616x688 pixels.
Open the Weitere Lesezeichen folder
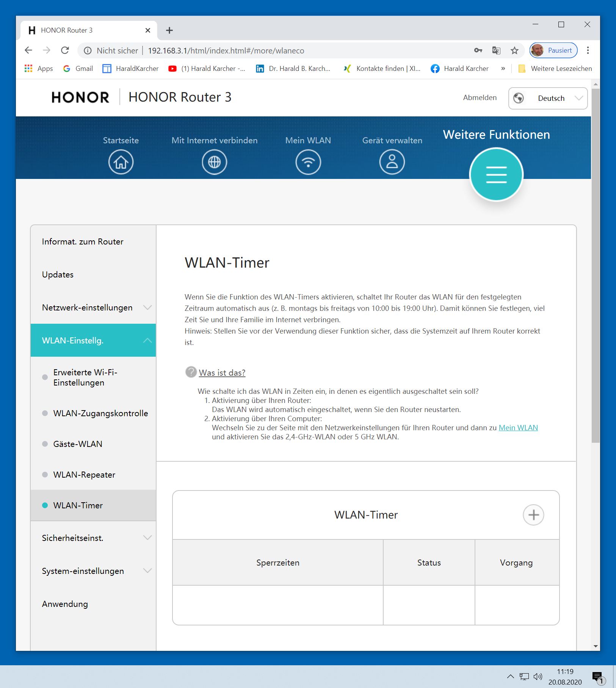coord(555,69)
